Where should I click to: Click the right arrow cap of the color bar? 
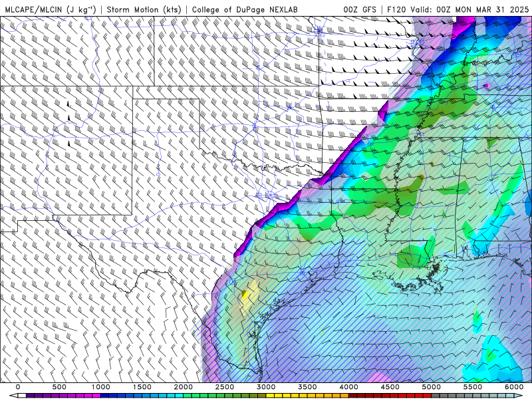coord(519,396)
